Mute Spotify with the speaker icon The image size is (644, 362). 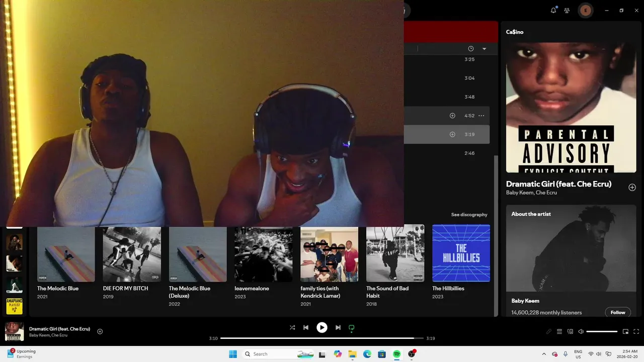click(x=581, y=331)
